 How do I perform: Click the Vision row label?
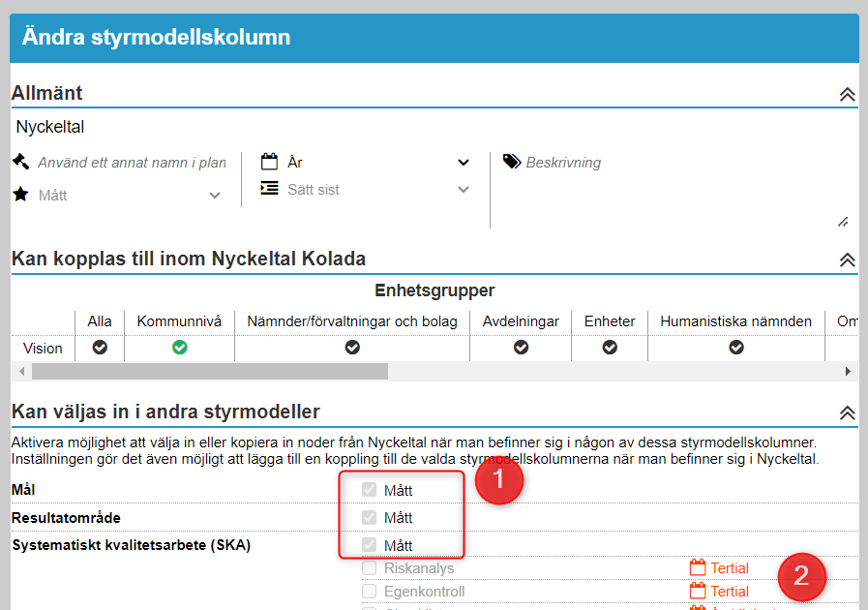(x=43, y=349)
